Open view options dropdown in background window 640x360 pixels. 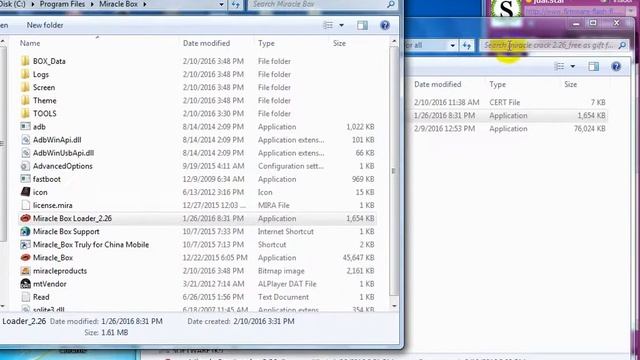[x=573, y=67]
